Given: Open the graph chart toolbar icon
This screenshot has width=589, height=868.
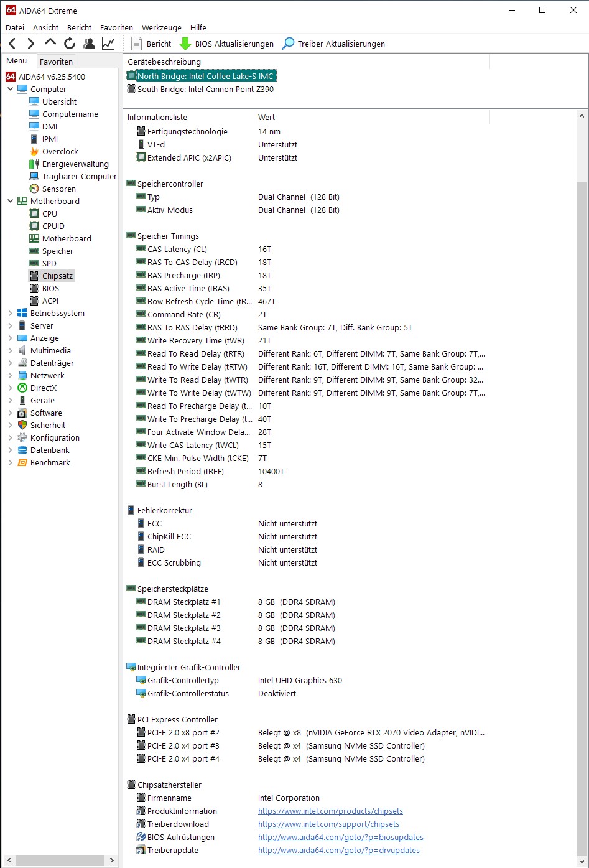Looking at the screenshot, I should [x=108, y=44].
